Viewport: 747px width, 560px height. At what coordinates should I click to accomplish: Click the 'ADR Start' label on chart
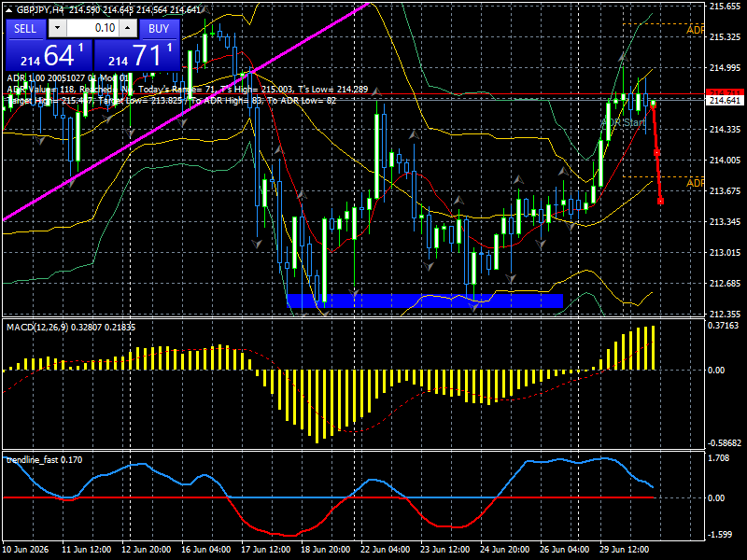click(x=623, y=122)
